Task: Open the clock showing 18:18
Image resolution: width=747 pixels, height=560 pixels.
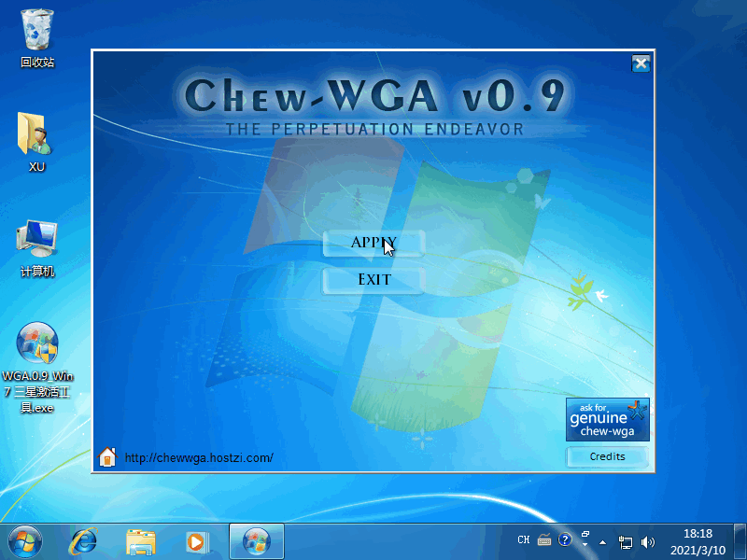Action: coord(698,540)
